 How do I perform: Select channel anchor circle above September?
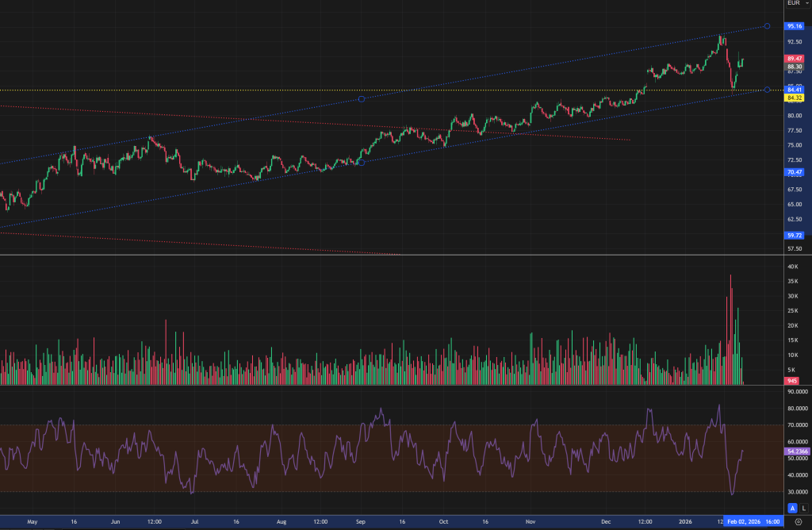(x=362, y=99)
